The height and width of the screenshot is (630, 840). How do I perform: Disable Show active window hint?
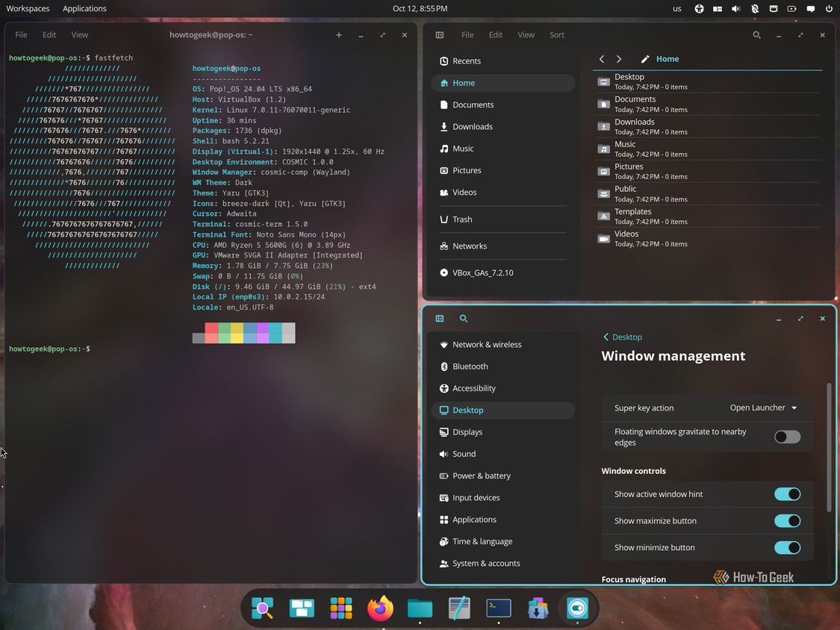(x=787, y=494)
